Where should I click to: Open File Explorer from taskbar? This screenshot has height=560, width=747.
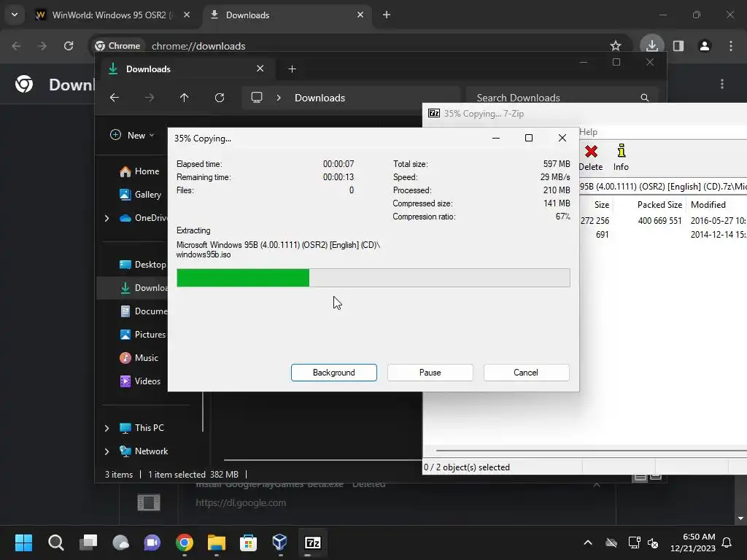216,542
